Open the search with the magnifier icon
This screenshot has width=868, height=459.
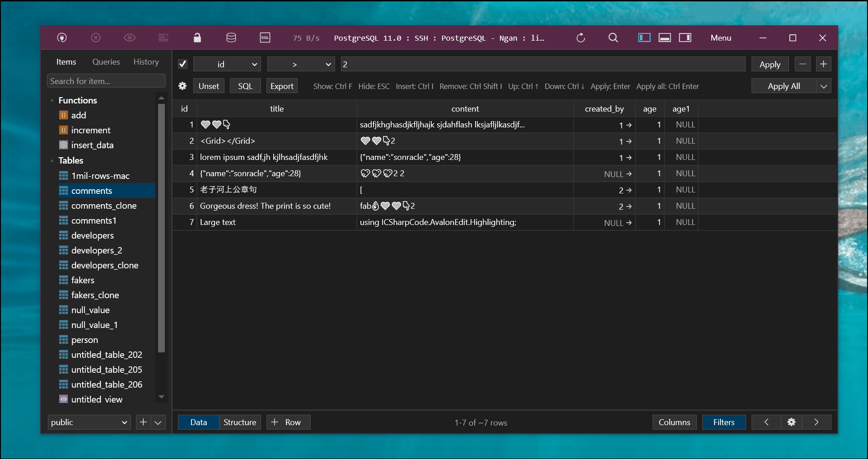pos(612,37)
